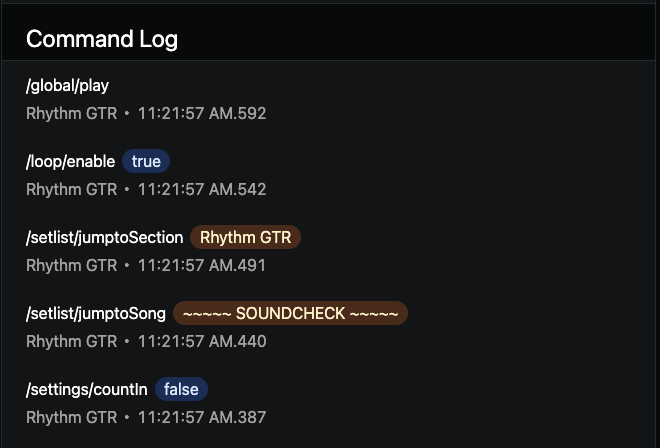This screenshot has height=448, width=660.
Task: Click Rhythm GTR source under /setlist/jumptoSong
Action: pos(72,341)
